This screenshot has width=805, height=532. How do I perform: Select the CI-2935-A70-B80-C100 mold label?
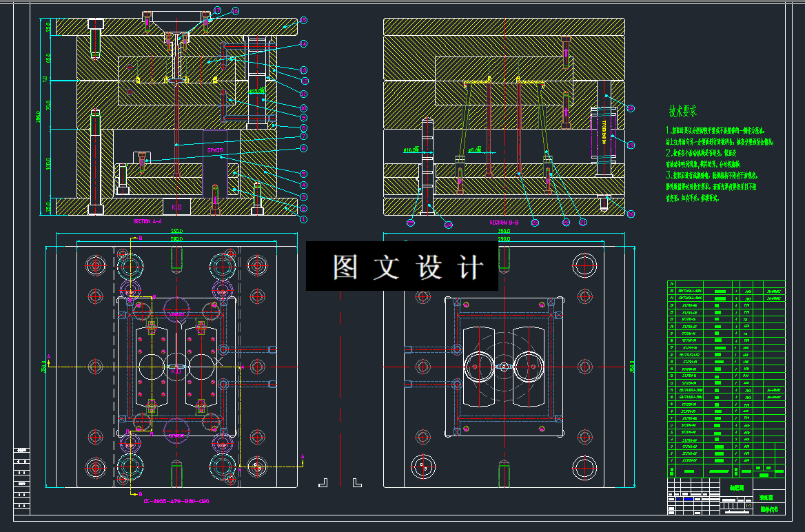pyautogui.click(x=176, y=501)
